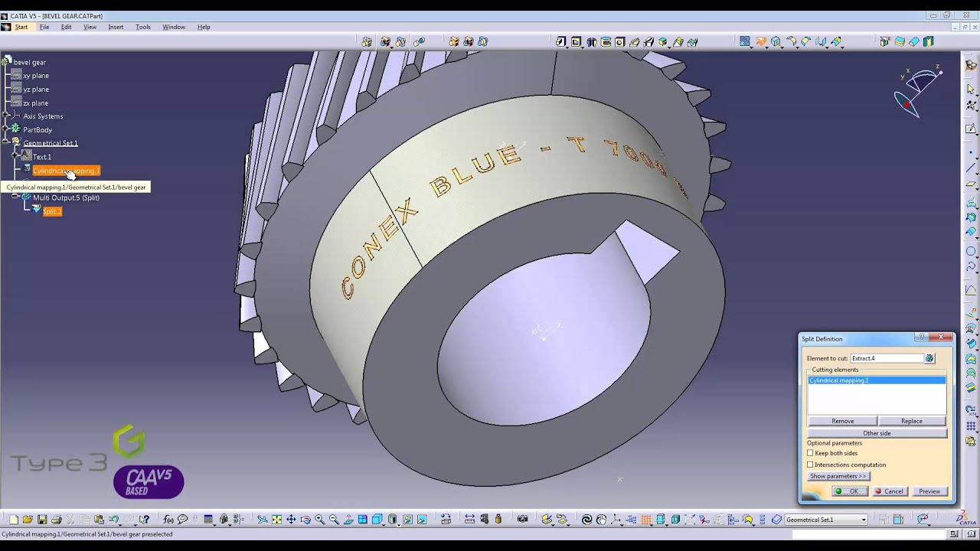
Task: Open the Edit menu
Action: point(67,27)
